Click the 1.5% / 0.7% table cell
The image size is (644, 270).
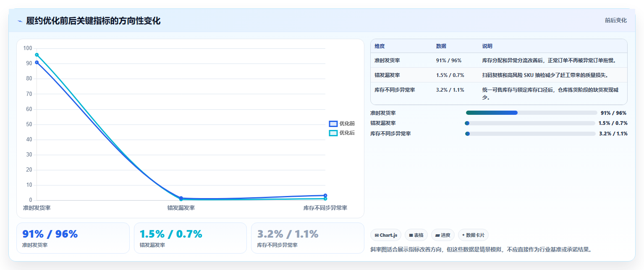(x=450, y=75)
